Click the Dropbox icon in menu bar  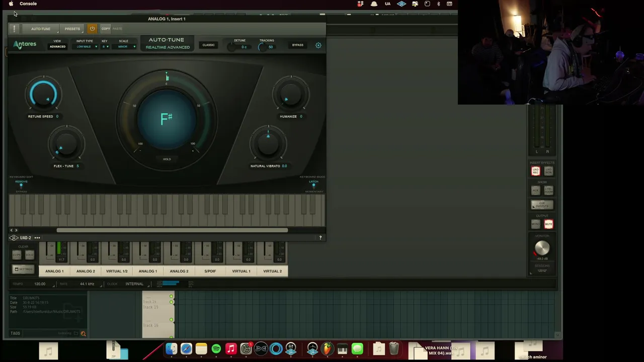[x=360, y=4]
